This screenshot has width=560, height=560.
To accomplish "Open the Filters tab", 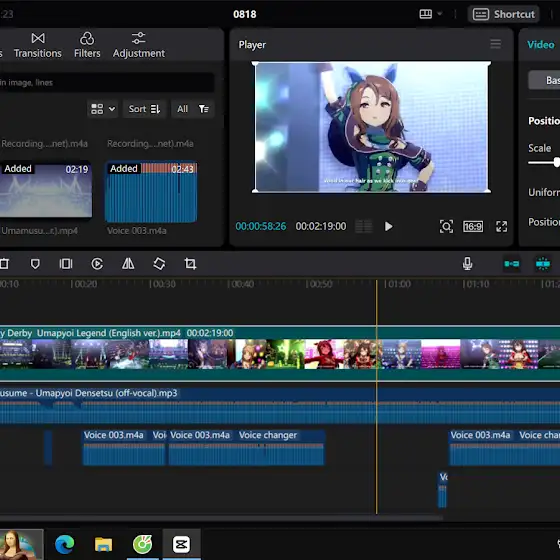I will tap(87, 45).
